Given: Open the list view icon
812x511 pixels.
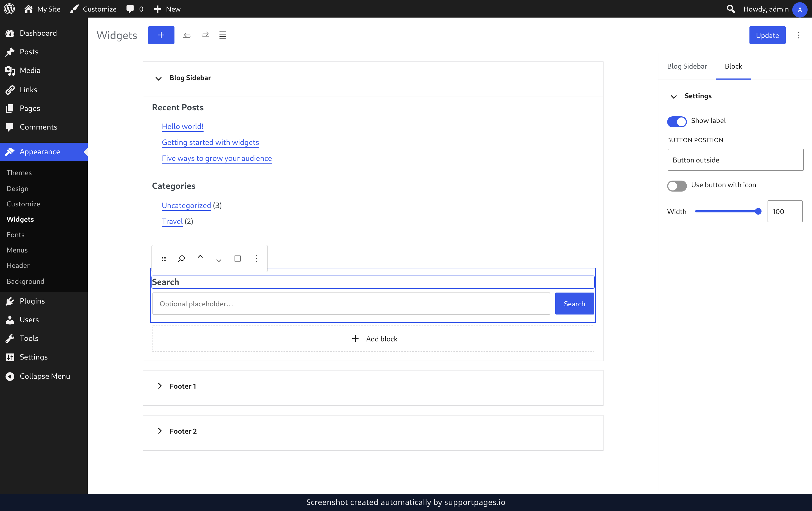Looking at the screenshot, I should 222,35.
